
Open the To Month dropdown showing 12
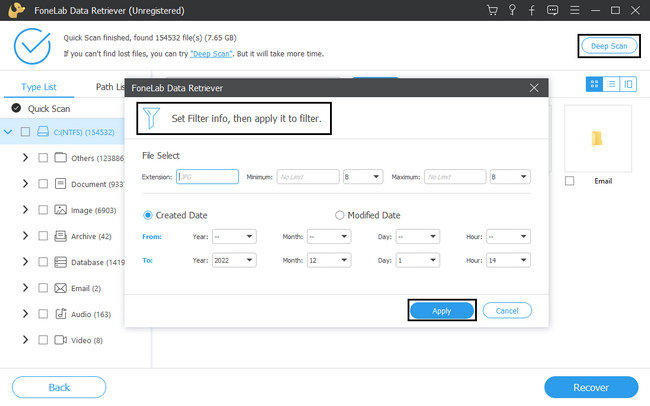pyautogui.click(x=329, y=260)
